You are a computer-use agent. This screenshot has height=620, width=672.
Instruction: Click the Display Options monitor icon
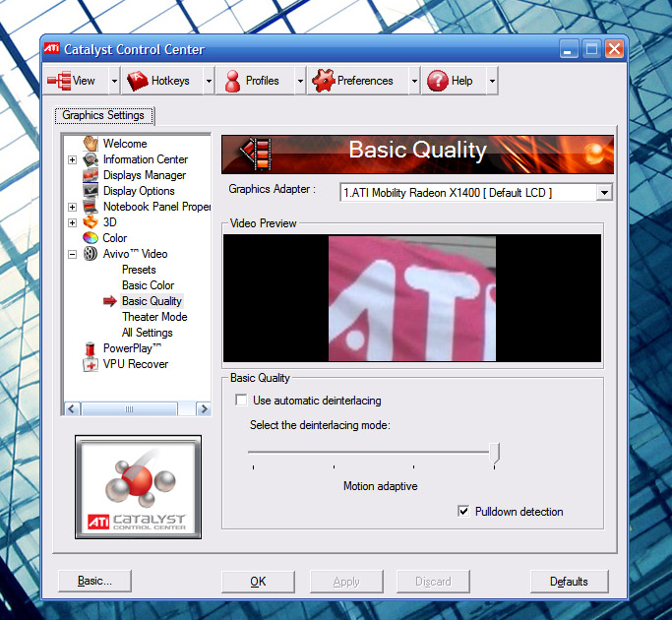pos(91,191)
